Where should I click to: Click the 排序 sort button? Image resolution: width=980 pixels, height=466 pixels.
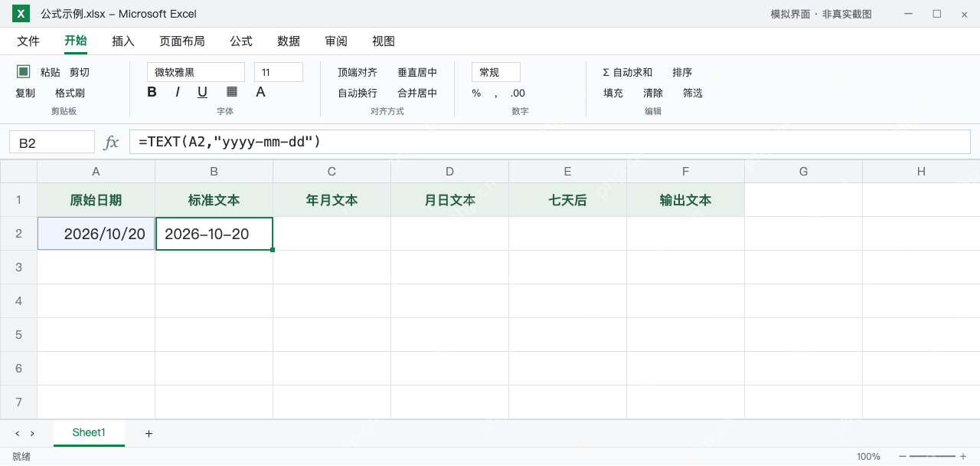point(682,72)
